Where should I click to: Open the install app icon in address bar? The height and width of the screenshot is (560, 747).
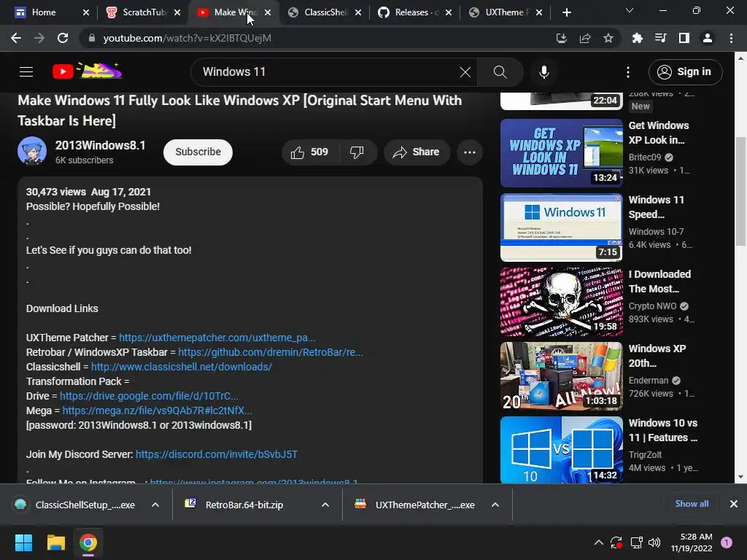[x=562, y=38]
